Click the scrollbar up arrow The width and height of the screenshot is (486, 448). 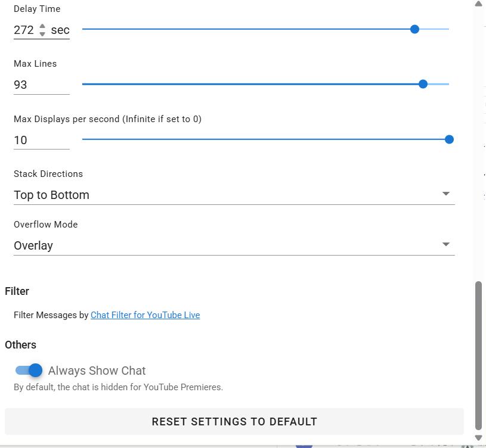pyautogui.click(x=478, y=4)
